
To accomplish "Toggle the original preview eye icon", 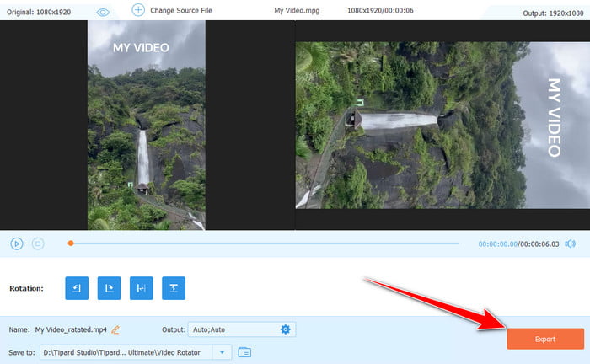I will (103, 13).
